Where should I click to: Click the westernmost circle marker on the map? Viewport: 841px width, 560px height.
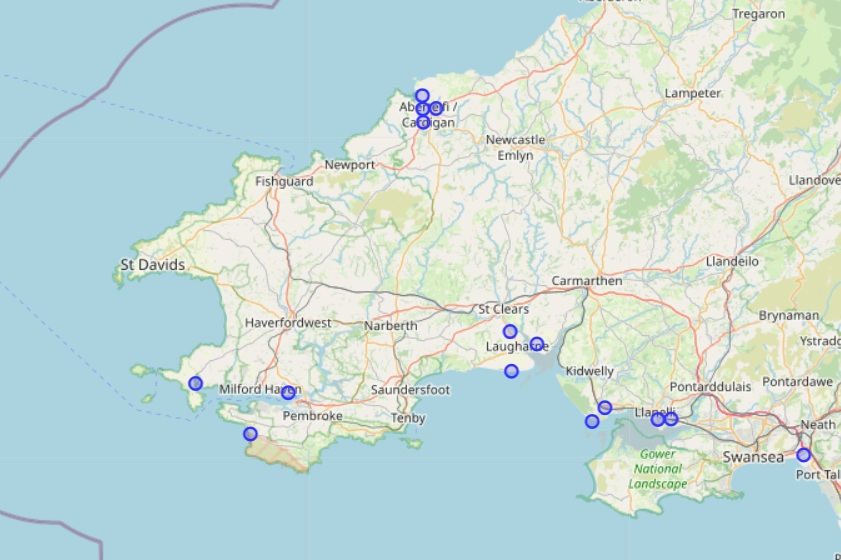195,383
